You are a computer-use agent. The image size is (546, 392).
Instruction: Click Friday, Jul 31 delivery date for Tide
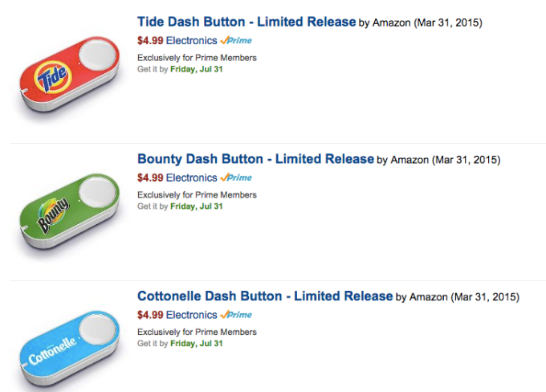[x=196, y=69]
